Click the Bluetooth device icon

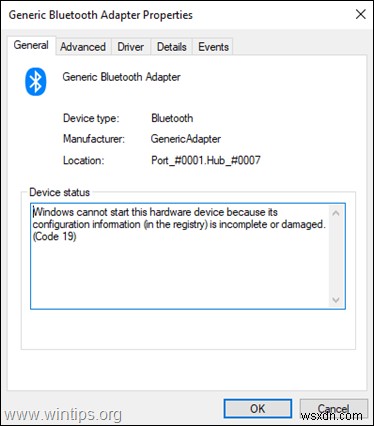(x=36, y=82)
